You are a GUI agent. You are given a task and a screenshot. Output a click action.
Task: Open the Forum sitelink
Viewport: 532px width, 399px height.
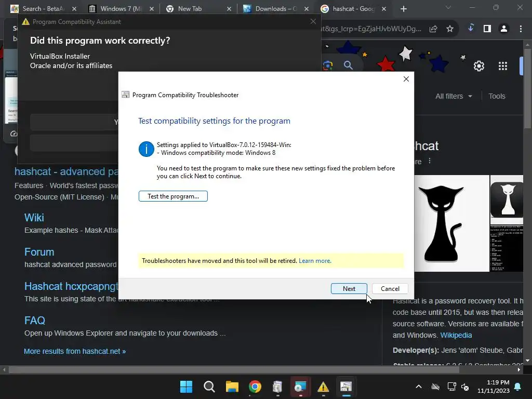point(39,252)
